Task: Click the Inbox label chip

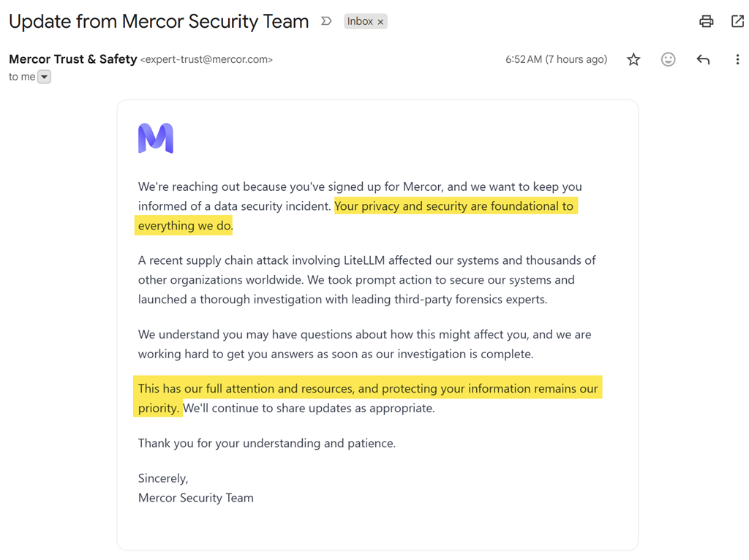Action: tap(360, 21)
